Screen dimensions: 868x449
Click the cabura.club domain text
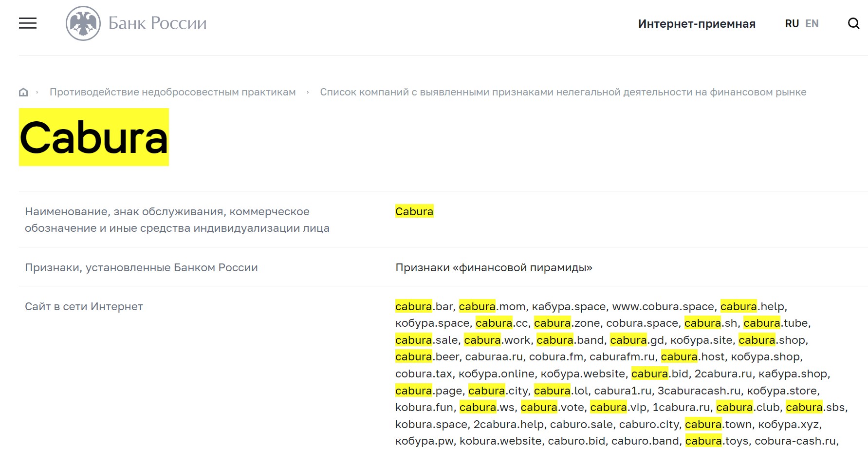pos(748,407)
